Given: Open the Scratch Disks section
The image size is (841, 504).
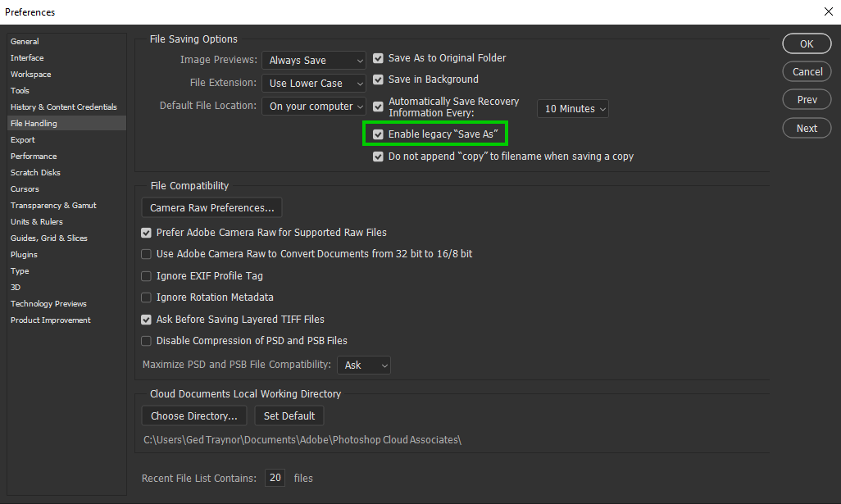Looking at the screenshot, I should pos(35,172).
